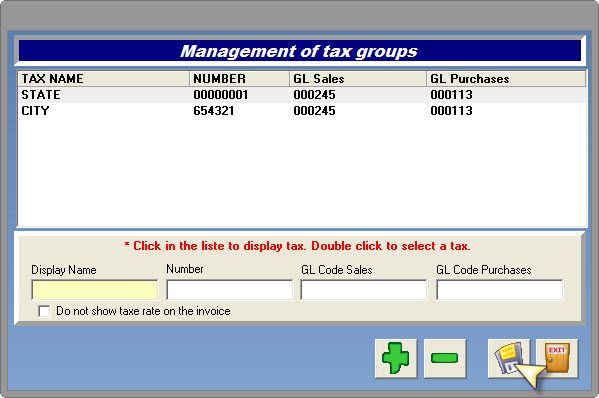This screenshot has width=599, height=398.
Task: Select the STATE tax row
Action: pyautogui.click(x=302, y=95)
